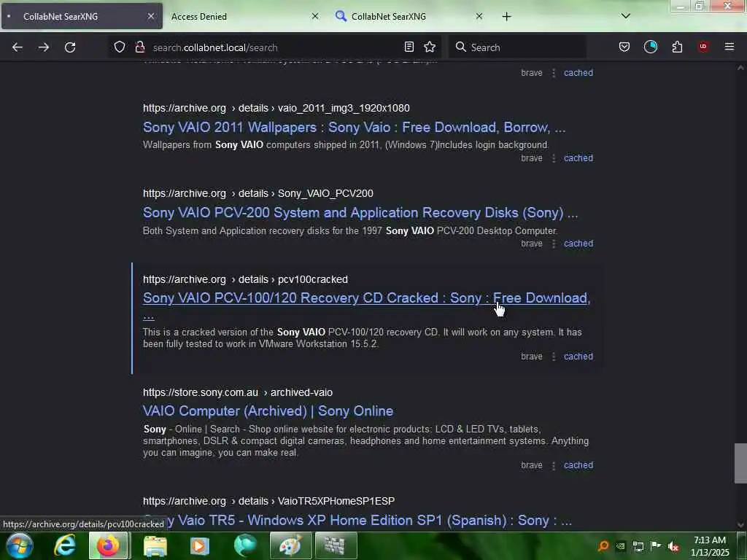Open the uBlock Origin extension icon
The height and width of the screenshot is (560, 747).
click(x=703, y=47)
